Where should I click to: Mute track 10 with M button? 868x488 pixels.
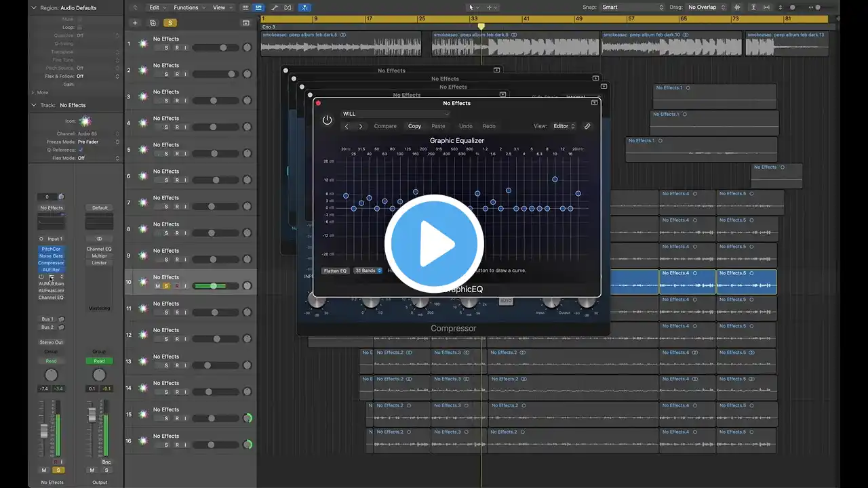pos(157,286)
